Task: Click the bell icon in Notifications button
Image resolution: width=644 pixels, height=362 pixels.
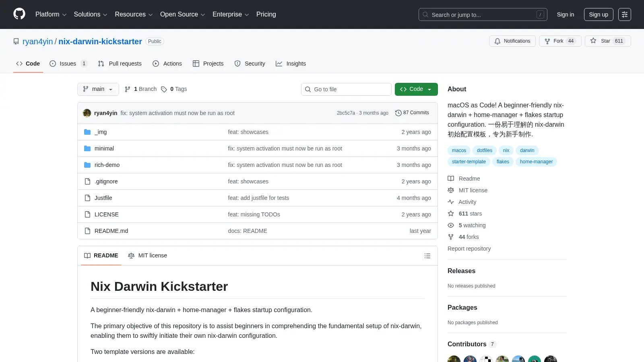Action: (497, 41)
